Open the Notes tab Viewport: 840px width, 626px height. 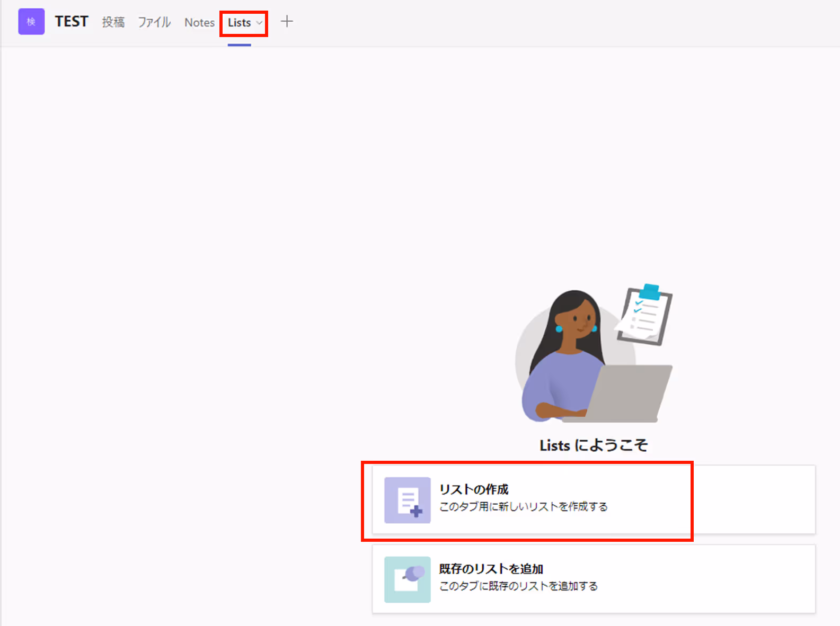[x=199, y=23]
